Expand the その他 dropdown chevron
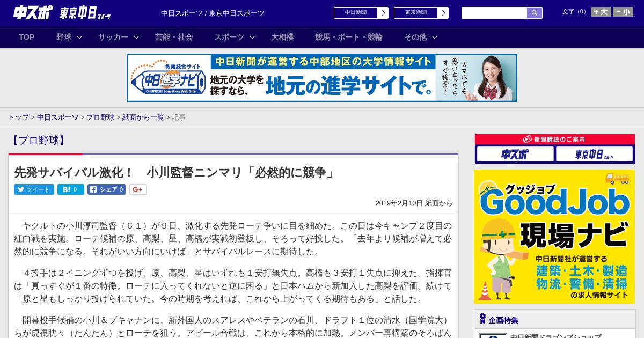The image size is (644, 338). tap(435, 37)
